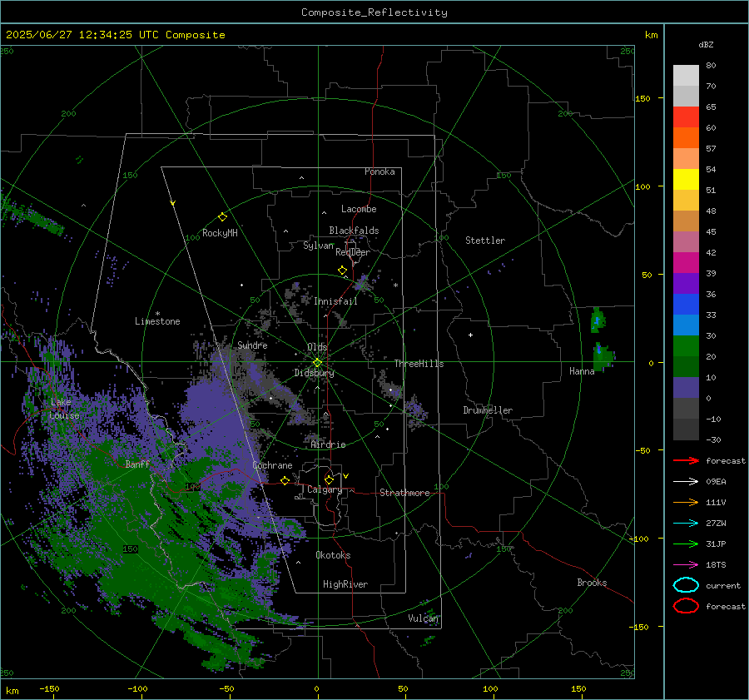749x700 pixels.
Task: Click the light blue 33-30 dBZ swatch
Action: (686, 325)
